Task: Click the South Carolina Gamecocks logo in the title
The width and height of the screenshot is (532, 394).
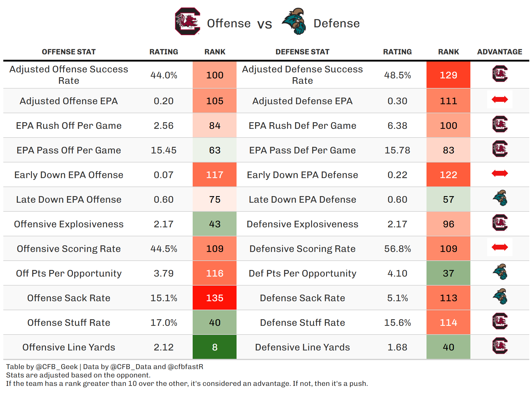Action: (188, 22)
